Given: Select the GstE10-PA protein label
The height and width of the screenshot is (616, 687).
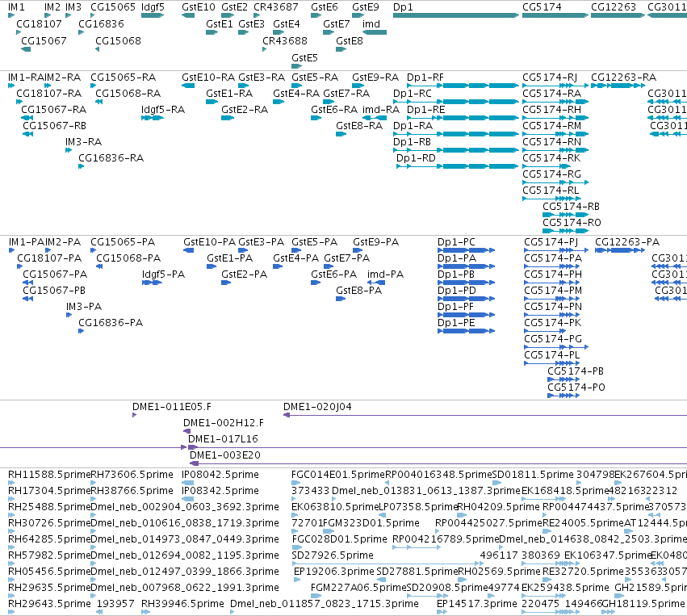Looking at the screenshot, I should (x=209, y=242).
